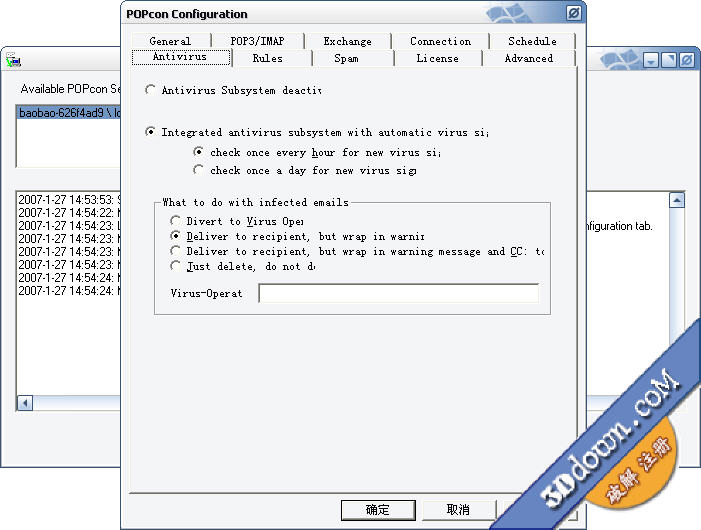The height and width of the screenshot is (530, 701).
Task: Switch to the Spam tab
Action: 346,58
